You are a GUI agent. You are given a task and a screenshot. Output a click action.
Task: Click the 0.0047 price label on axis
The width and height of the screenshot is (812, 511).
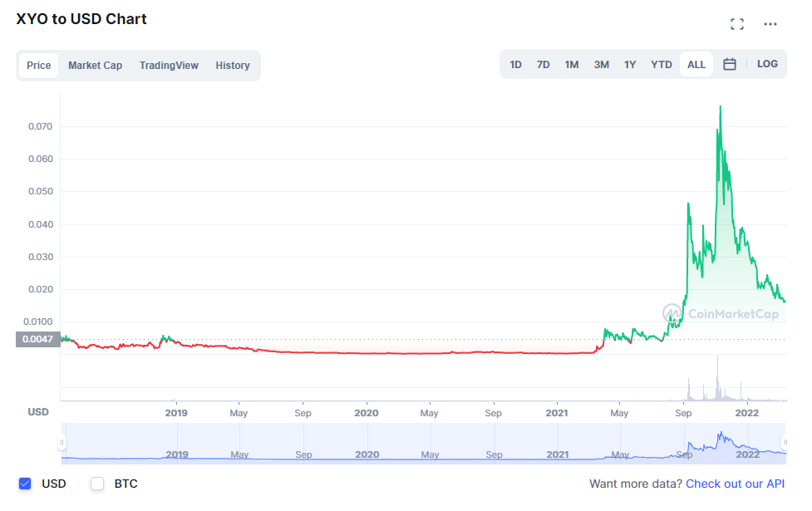(37, 339)
